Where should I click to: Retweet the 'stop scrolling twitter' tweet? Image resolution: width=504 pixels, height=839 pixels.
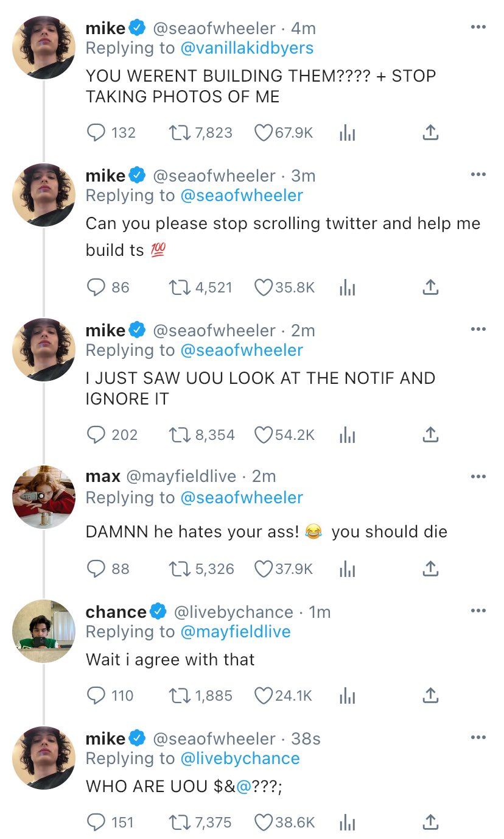pos(179,287)
